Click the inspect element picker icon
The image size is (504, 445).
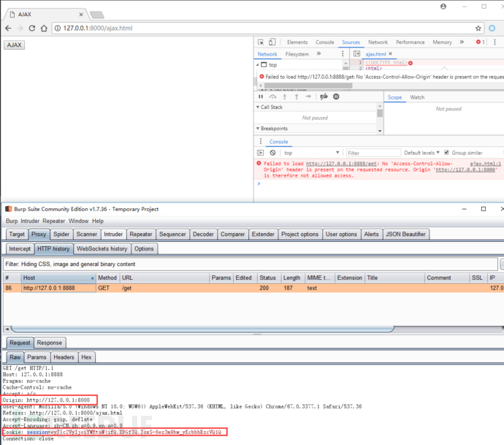261,42
